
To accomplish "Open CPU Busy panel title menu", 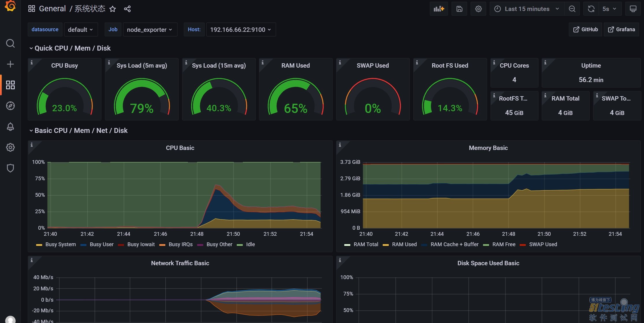I will coord(64,66).
